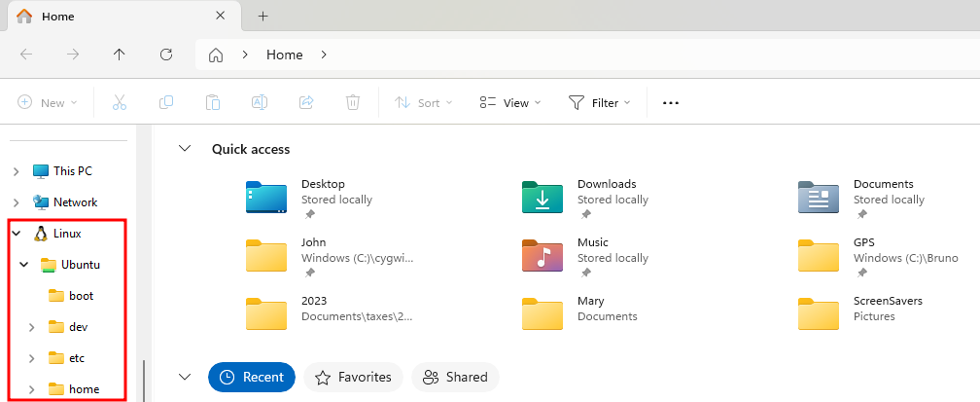Click the Copy icon in toolbar

point(166,102)
